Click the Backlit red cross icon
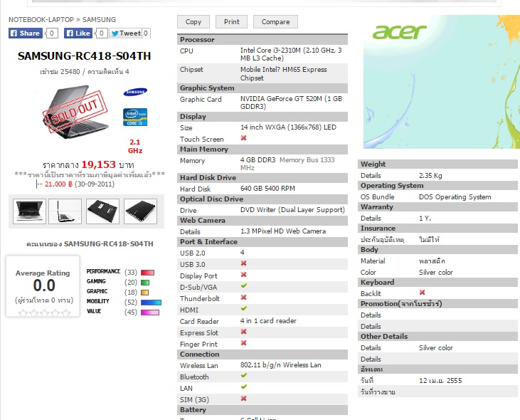The image size is (520, 420). (x=422, y=293)
